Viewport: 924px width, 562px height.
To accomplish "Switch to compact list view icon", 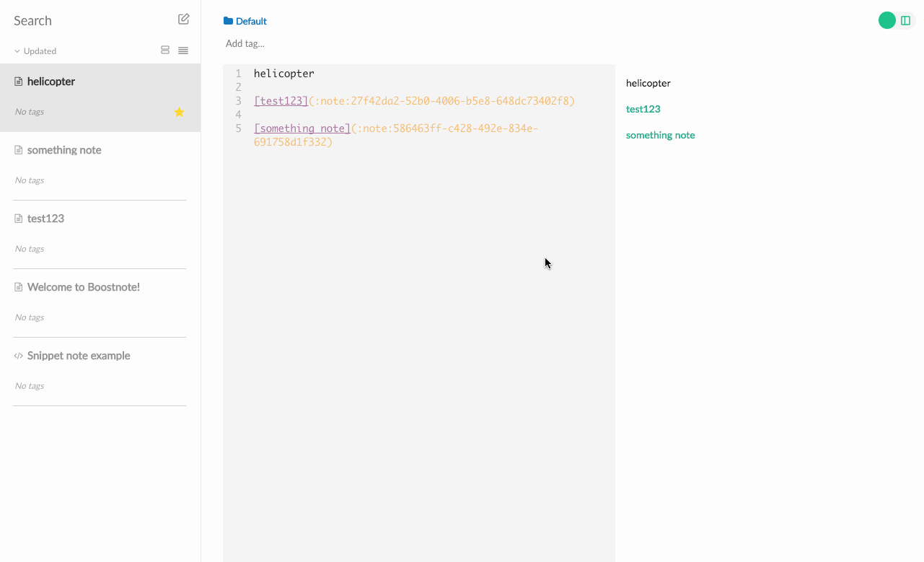I will 182,50.
